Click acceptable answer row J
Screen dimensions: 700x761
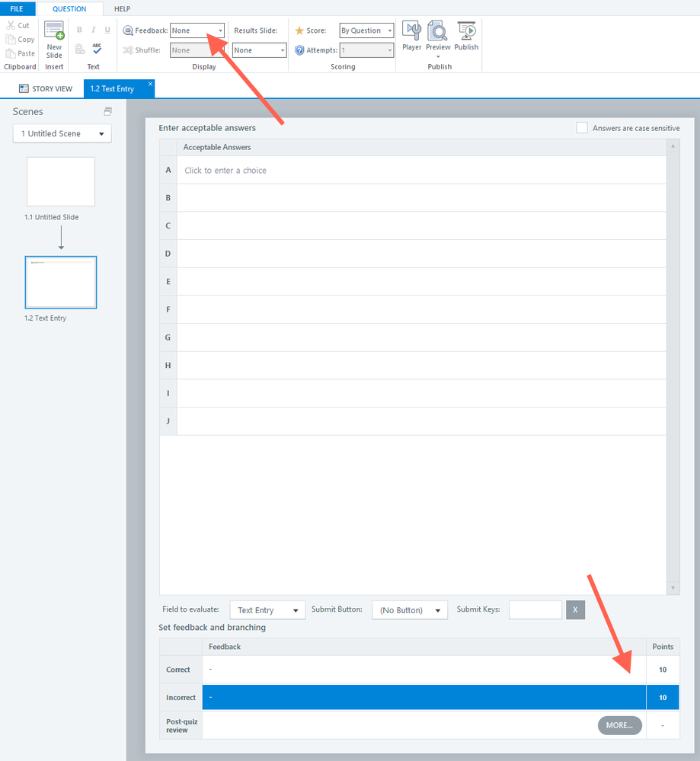point(421,421)
